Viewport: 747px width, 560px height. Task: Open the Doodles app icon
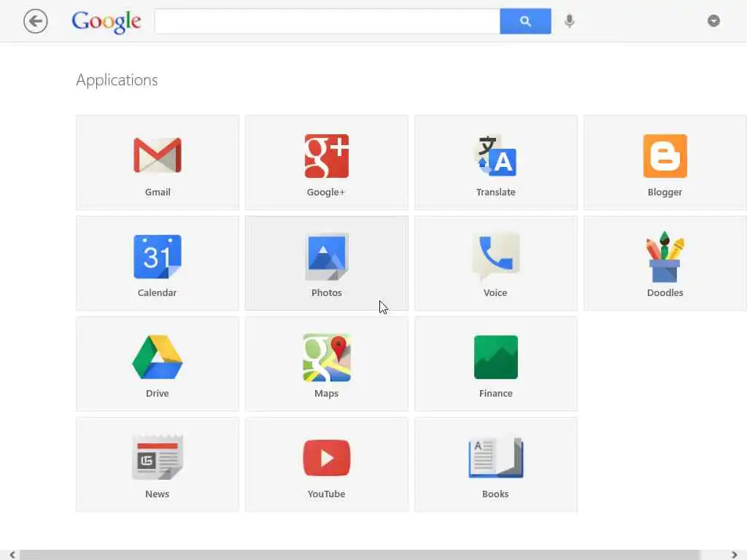tap(665, 257)
